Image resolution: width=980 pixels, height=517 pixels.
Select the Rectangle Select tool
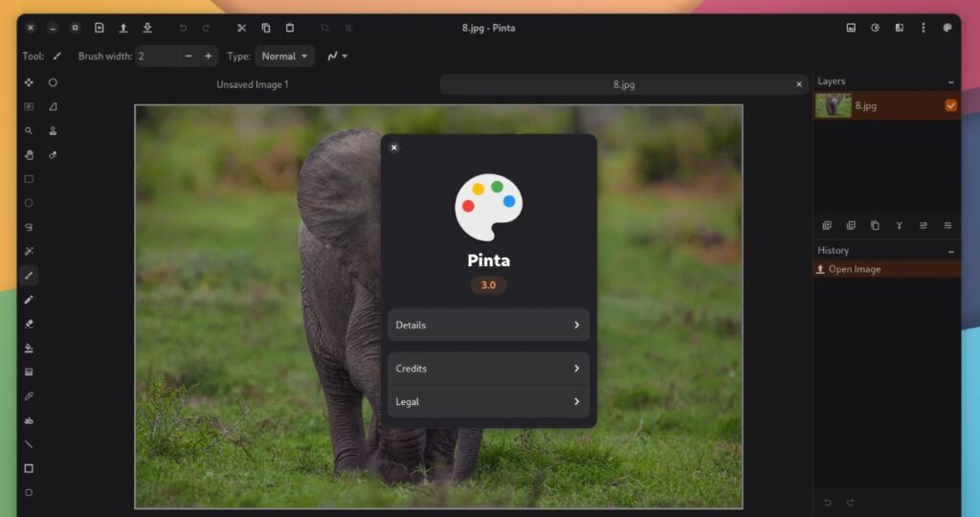pos(29,179)
